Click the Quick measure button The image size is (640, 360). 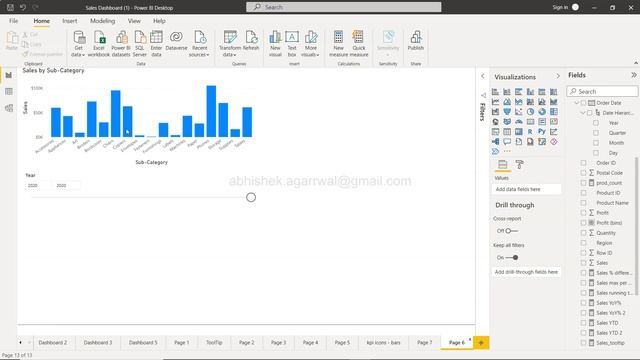tap(359, 44)
